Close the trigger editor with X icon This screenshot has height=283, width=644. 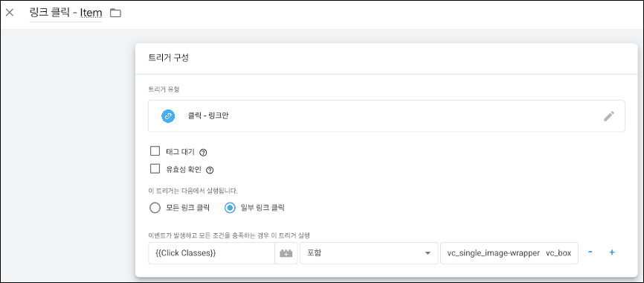[10, 13]
